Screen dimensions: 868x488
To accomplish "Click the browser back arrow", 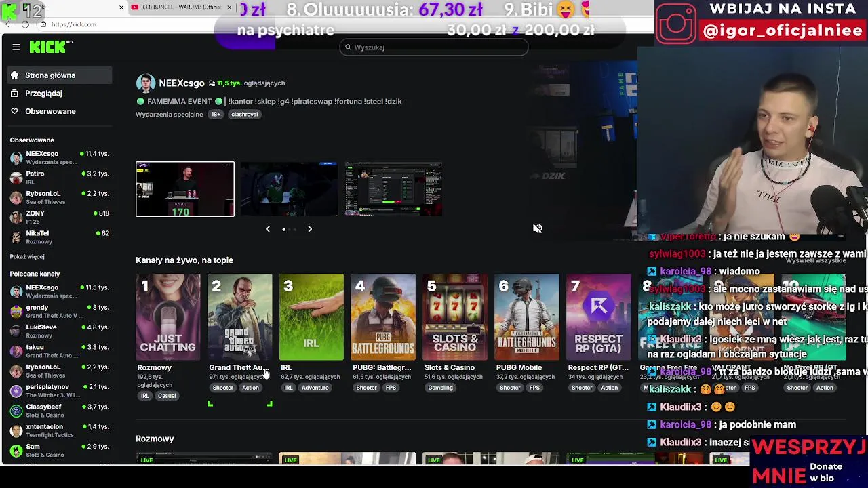I will [x=8, y=24].
